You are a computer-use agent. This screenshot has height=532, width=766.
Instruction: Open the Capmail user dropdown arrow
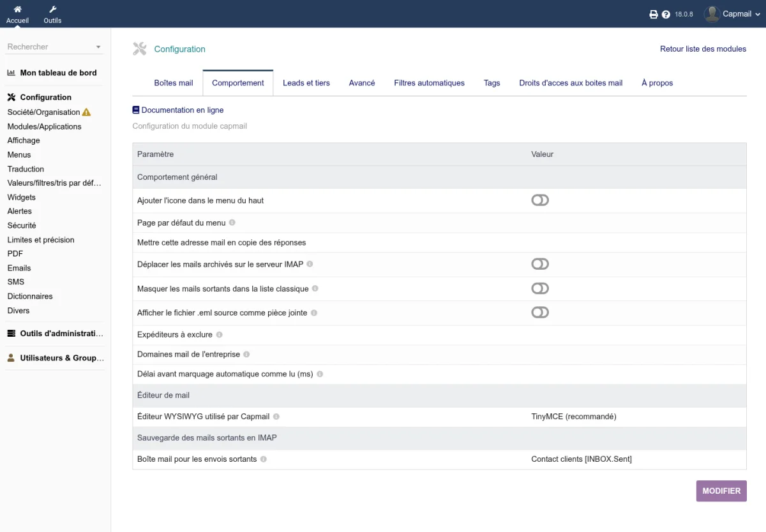(x=758, y=14)
